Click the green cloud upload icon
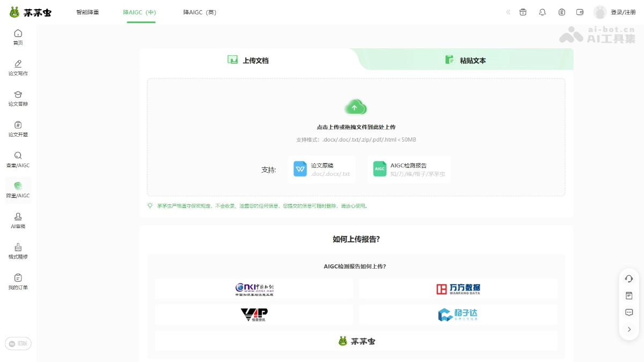 click(356, 107)
